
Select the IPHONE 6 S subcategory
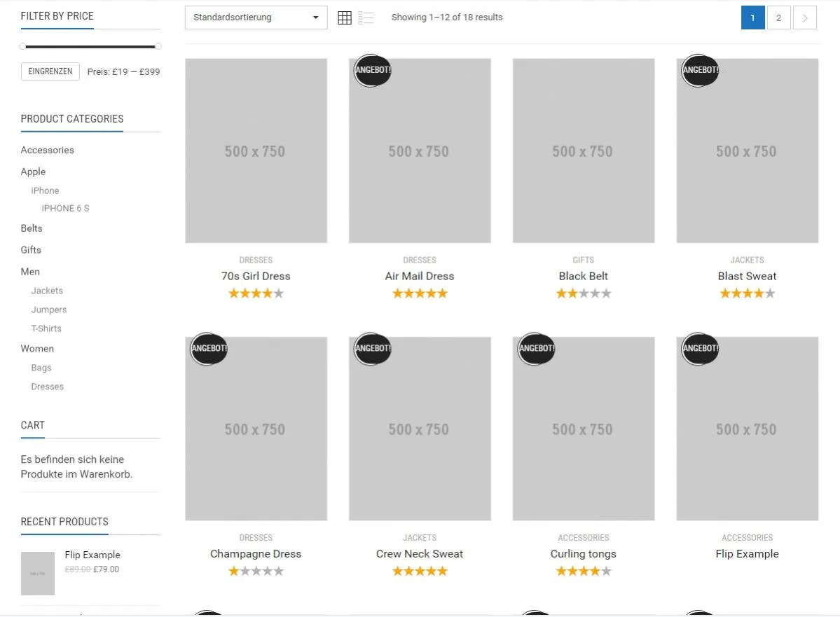[x=65, y=208]
